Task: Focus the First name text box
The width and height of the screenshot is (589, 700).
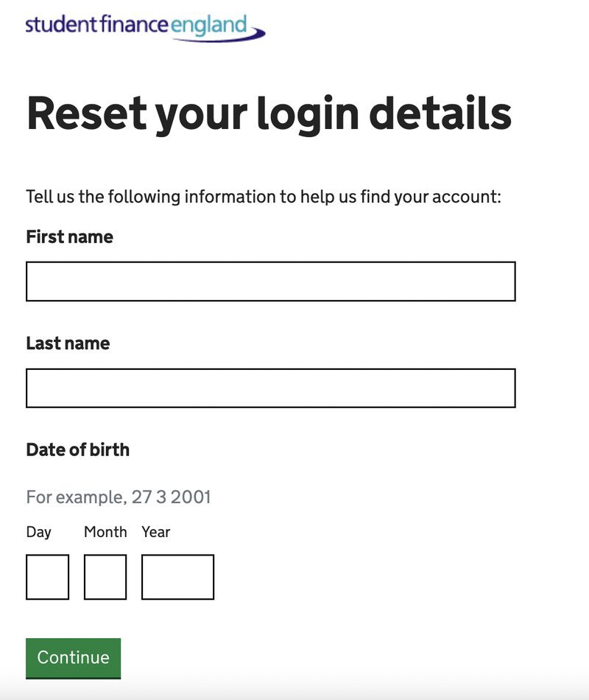Action: [x=271, y=281]
